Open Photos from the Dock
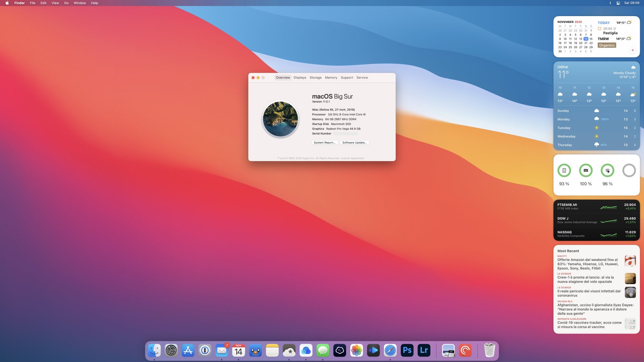This screenshot has width=644, height=362. 356,350
